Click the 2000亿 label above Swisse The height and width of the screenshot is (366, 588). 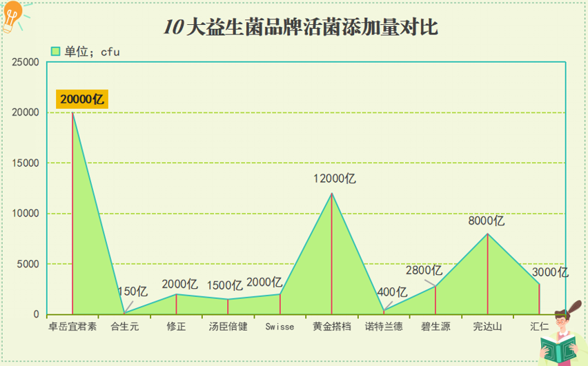point(264,282)
